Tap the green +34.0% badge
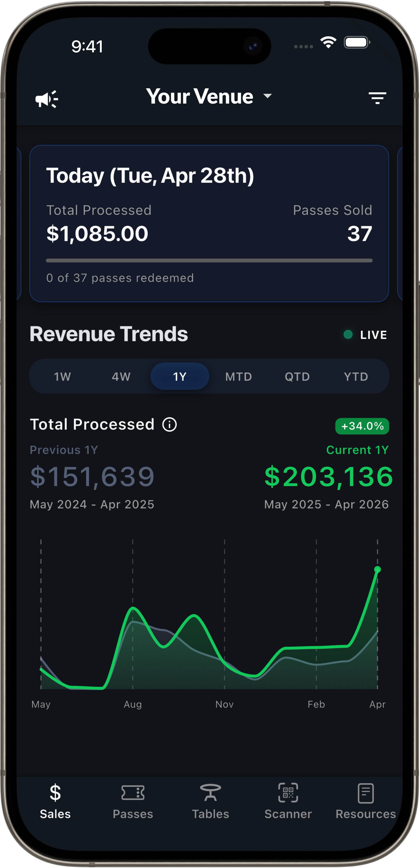Viewport: 420px width, 868px height. tap(362, 426)
